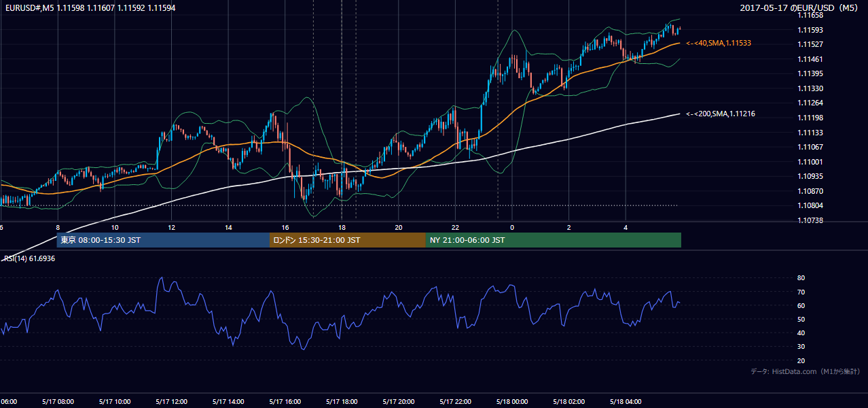Click price axis value 1.11133
This screenshot has height=408, width=868.
click(810, 133)
